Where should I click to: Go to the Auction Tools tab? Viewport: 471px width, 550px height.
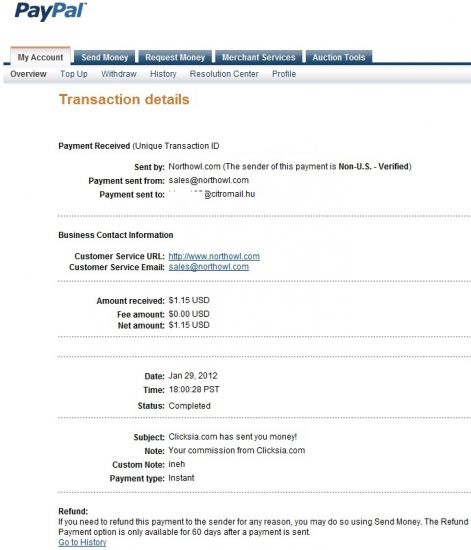pyautogui.click(x=339, y=57)
